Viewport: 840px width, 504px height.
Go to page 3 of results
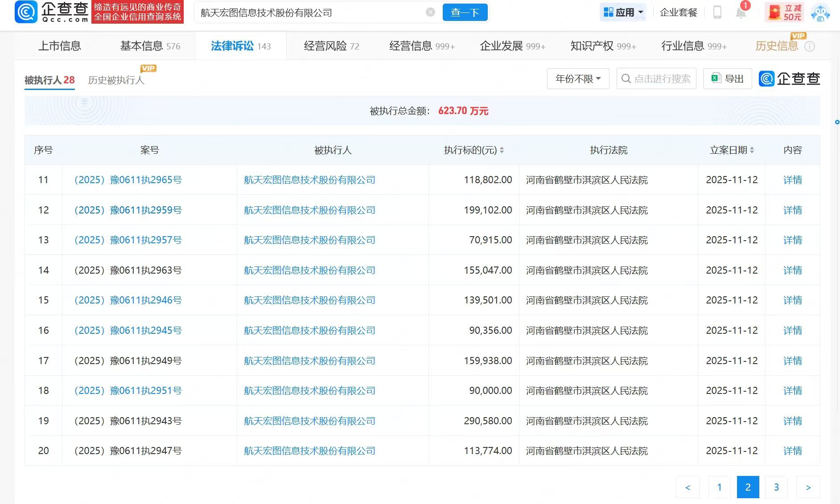coord(776,487)
